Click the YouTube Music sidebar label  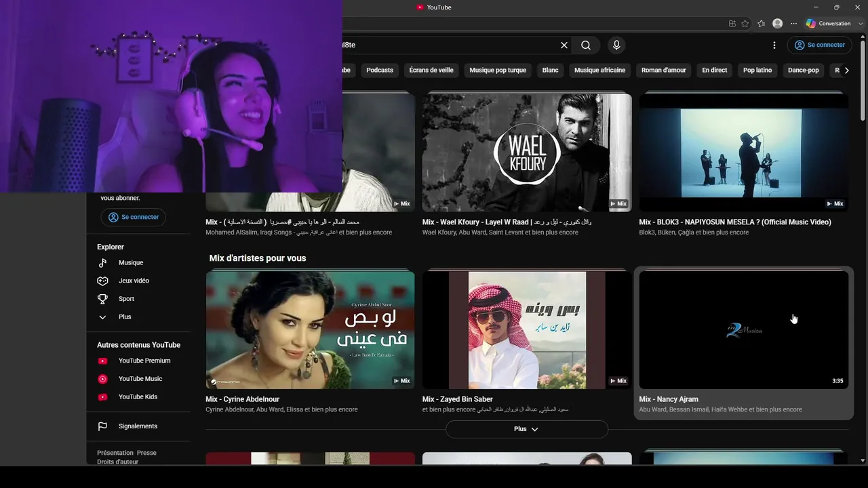(140, 379)
